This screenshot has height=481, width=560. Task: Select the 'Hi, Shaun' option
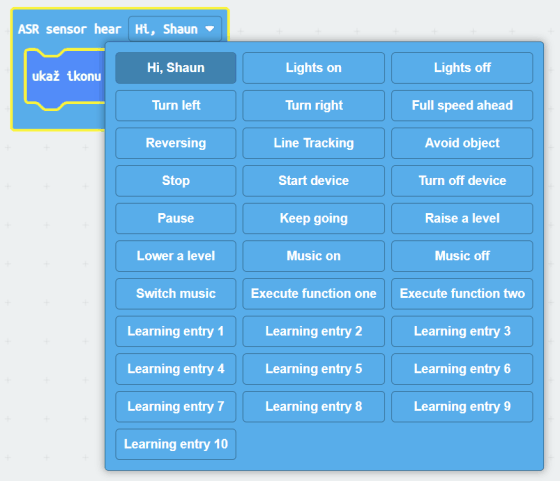tap(176, 68)
